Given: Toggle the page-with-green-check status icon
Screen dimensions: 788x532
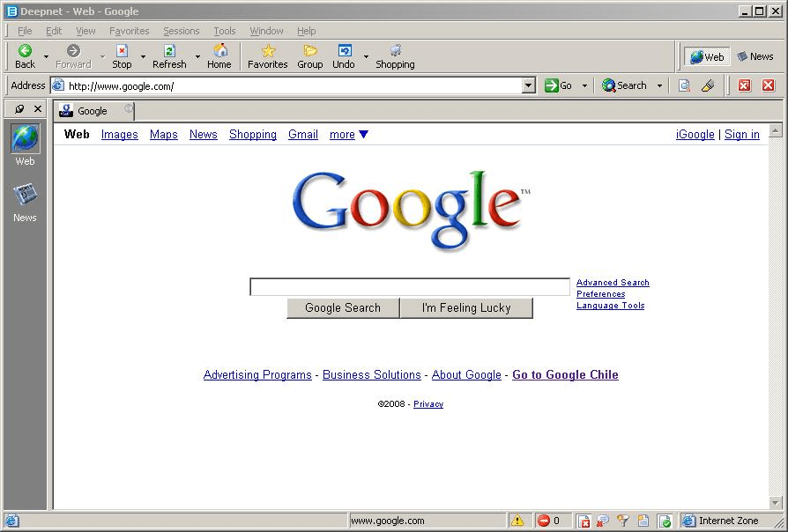Looking at the screenshot, I should pos(665,521).
